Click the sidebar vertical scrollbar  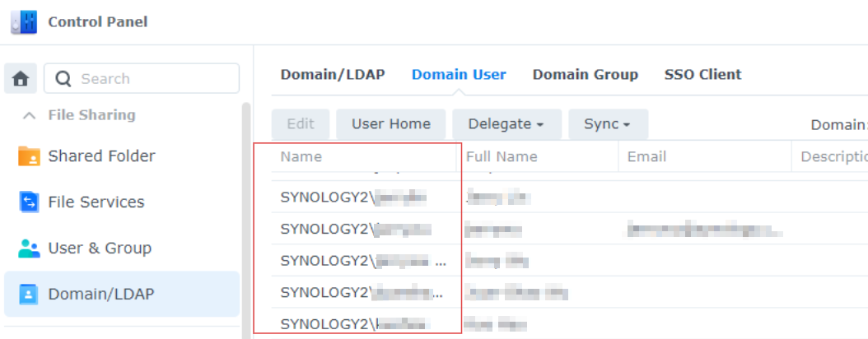tap(246, 220)
